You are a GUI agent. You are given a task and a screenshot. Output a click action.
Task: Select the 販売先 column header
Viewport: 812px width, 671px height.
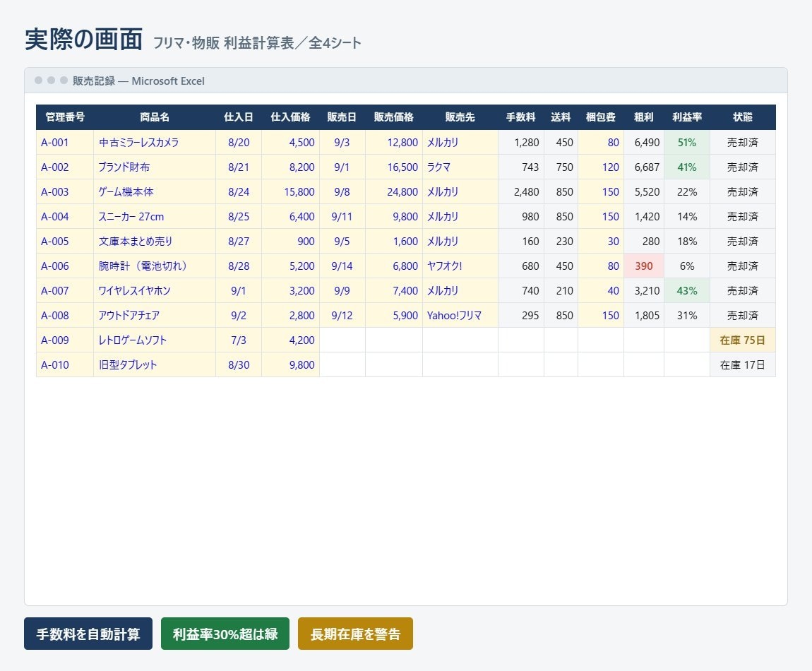click(x=460, y=117)
